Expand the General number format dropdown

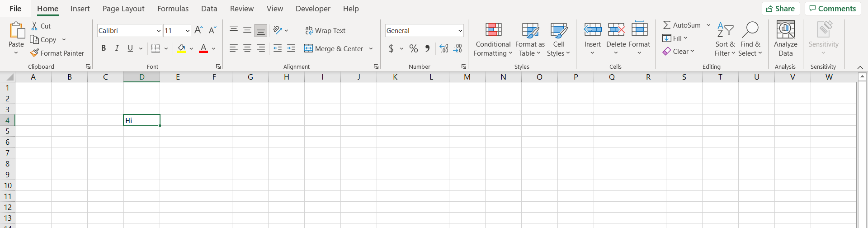(460, 31)
